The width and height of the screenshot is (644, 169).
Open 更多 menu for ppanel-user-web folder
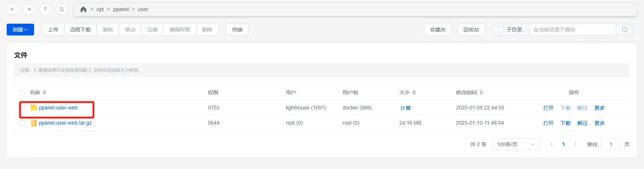600,108
